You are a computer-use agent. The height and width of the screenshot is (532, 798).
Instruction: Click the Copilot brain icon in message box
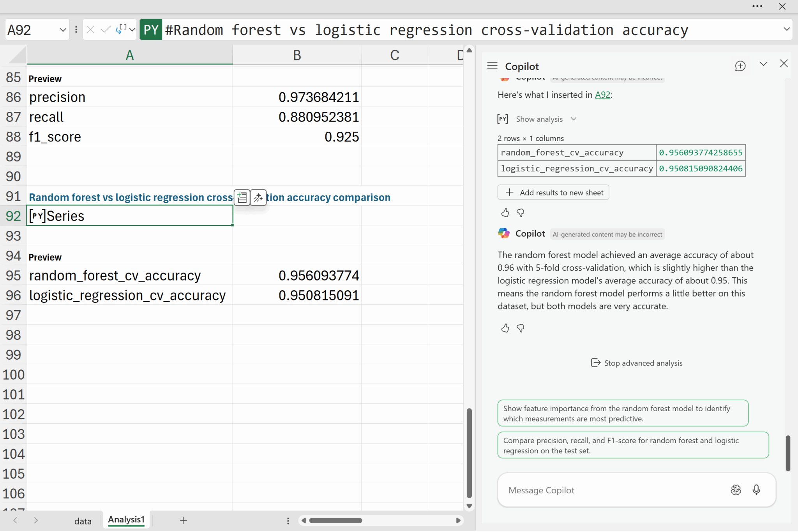736,490
